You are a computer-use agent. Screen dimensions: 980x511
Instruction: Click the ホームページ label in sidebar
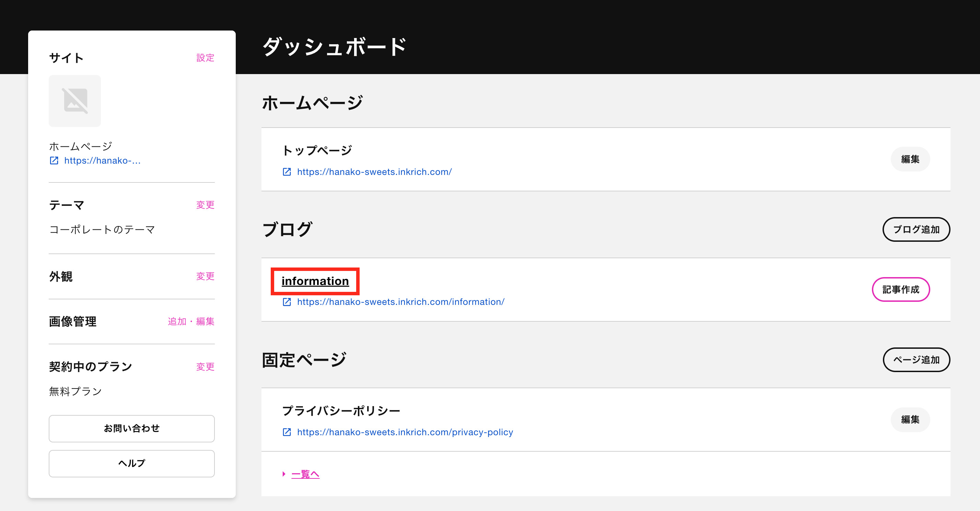(x=80, y=146)
